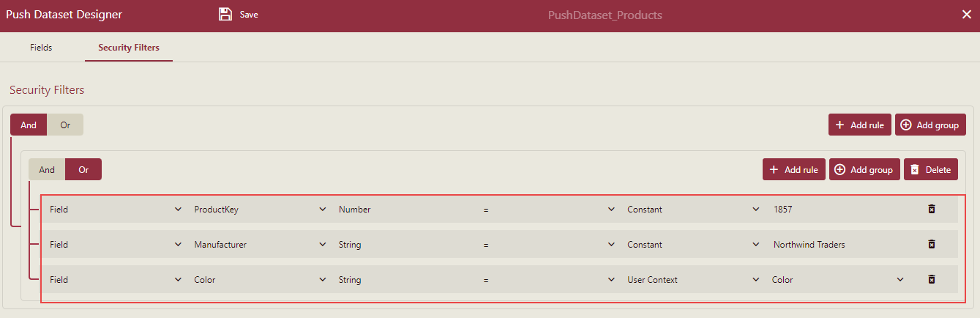Delete the Color rule with trash icon
980x318 pixels.
coord(932,280)
